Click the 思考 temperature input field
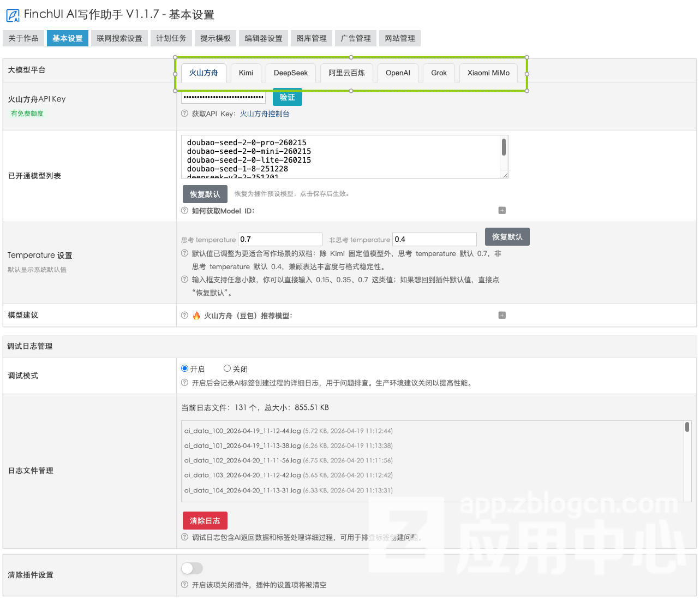Screen dimensions: 700x600 (x=280, y=239)
